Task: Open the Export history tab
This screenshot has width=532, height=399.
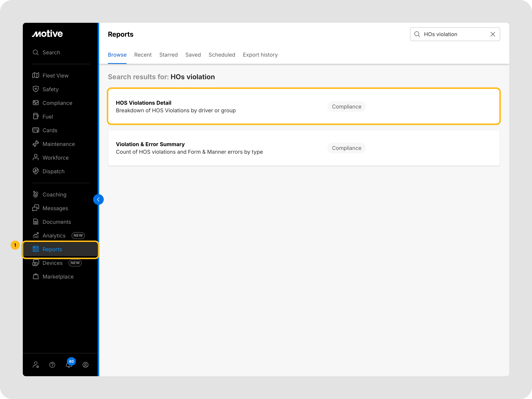Action: point(260,55)
